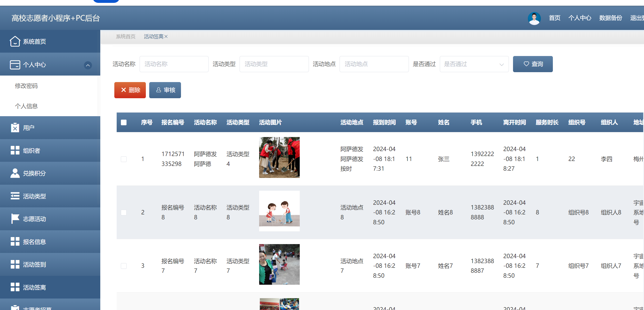Screen dimensions: 644x310
Task: Click the 高校志愿者小程序+PC后台 title
Action: 56,18
